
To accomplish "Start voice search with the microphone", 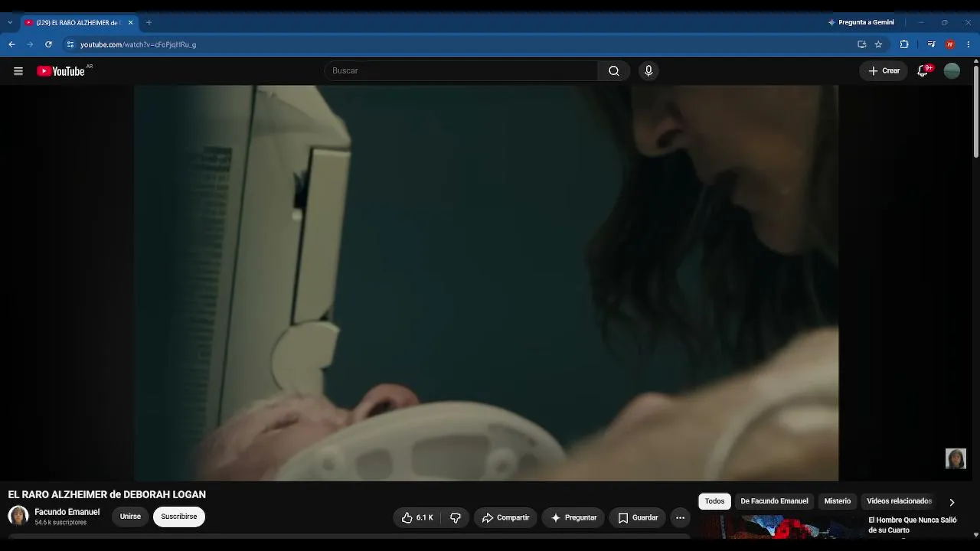I will click(x=648, y=71).
